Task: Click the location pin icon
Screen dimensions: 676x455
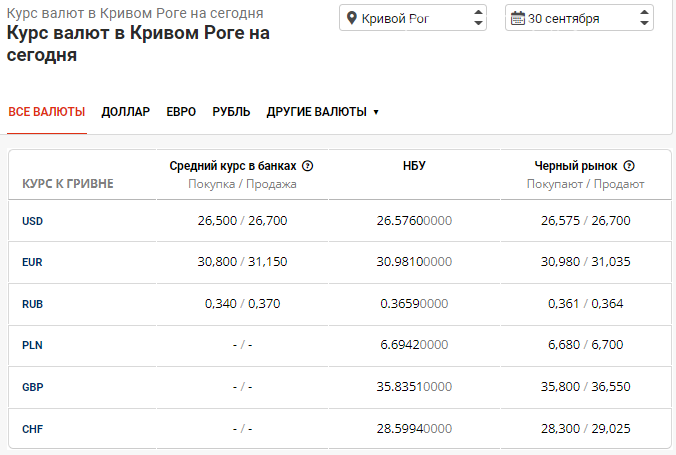Action: coord(351,18)
